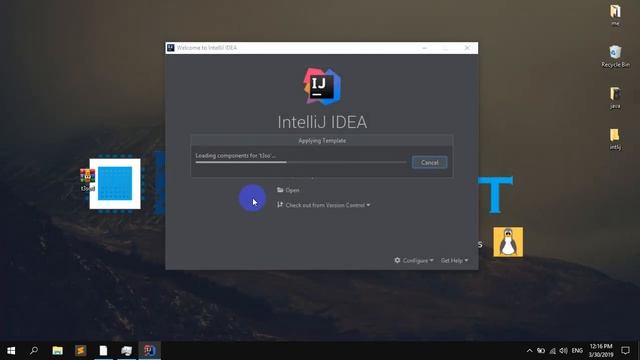The height and width of the screenshot is (360, 640).
Task: Click the ENG language indicator
Action: (x=577, y=351)
